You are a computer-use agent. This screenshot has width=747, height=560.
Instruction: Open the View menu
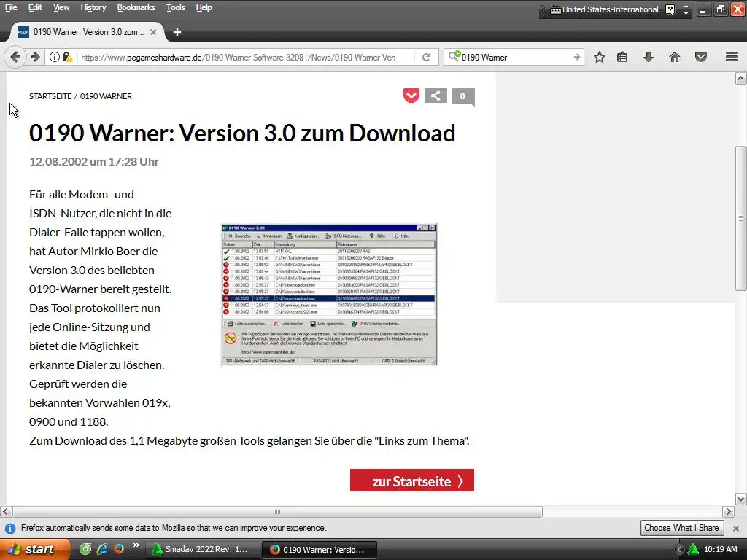[61, 7]
